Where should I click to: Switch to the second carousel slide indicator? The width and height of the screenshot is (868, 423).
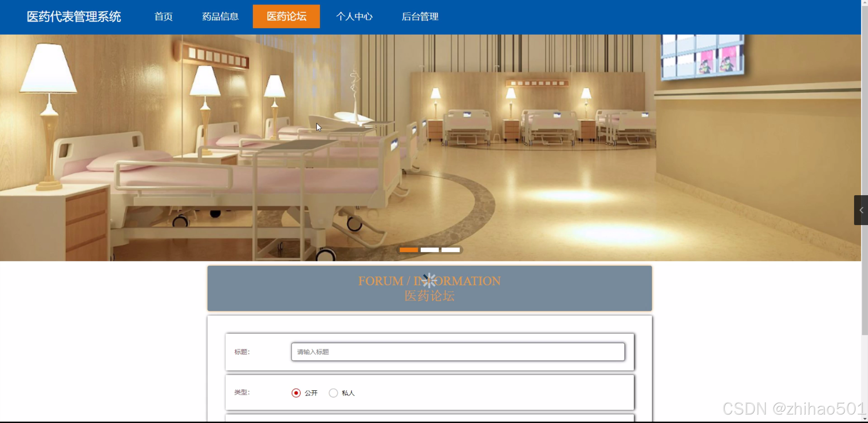429,250
